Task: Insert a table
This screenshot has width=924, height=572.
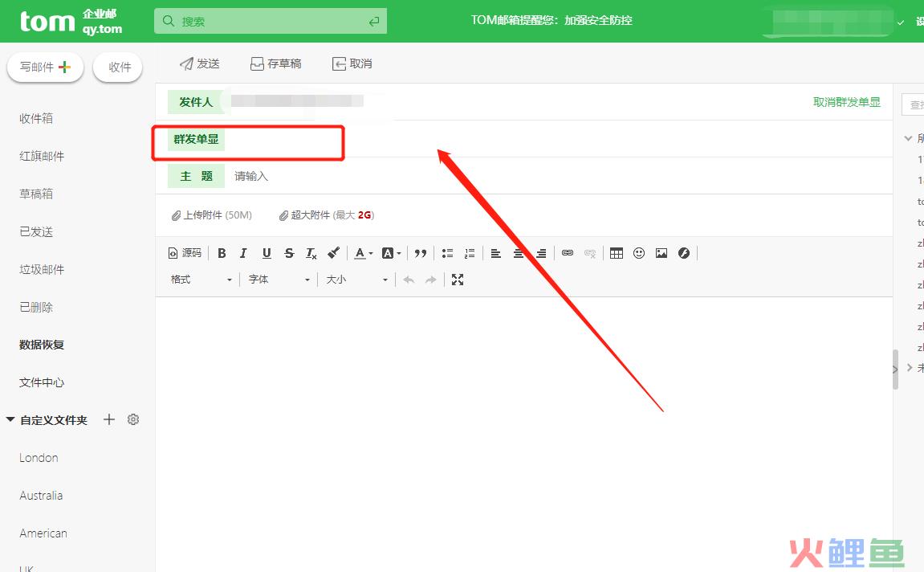Action: [617, 253]
